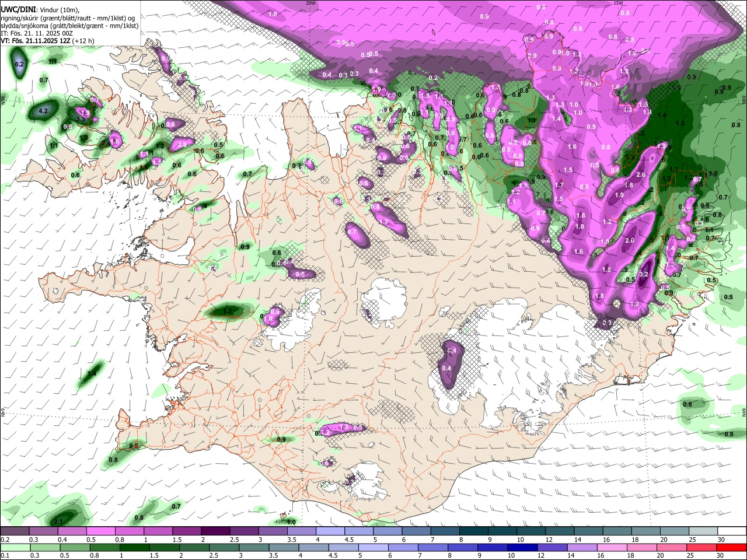Pick the upper legend swatch starting at 0.4
This screenshot has height=560, width=747.
(72, 531)
